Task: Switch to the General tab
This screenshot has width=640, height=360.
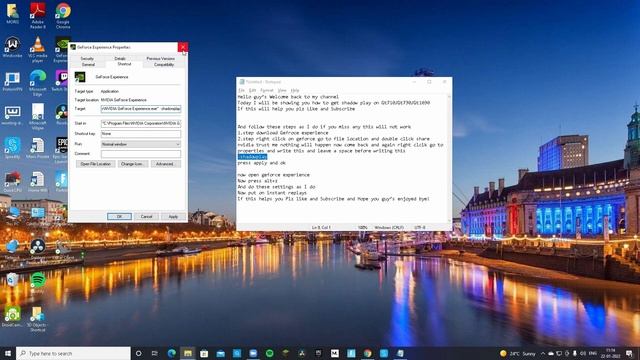Action: pyautogui.click(x=88, y=64)
